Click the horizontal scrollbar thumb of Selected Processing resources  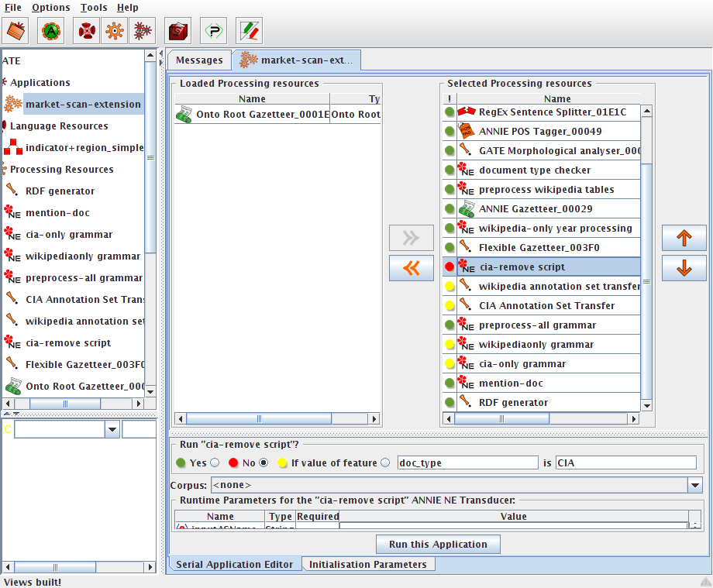(x=501, y=418)
